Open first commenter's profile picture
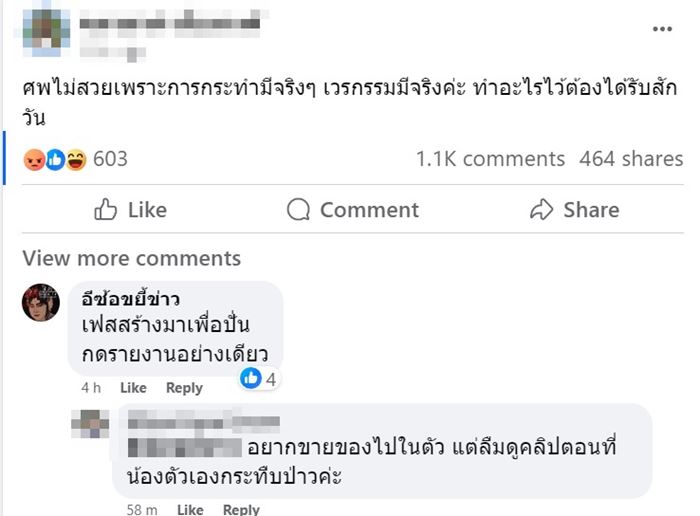 (41, 302)
